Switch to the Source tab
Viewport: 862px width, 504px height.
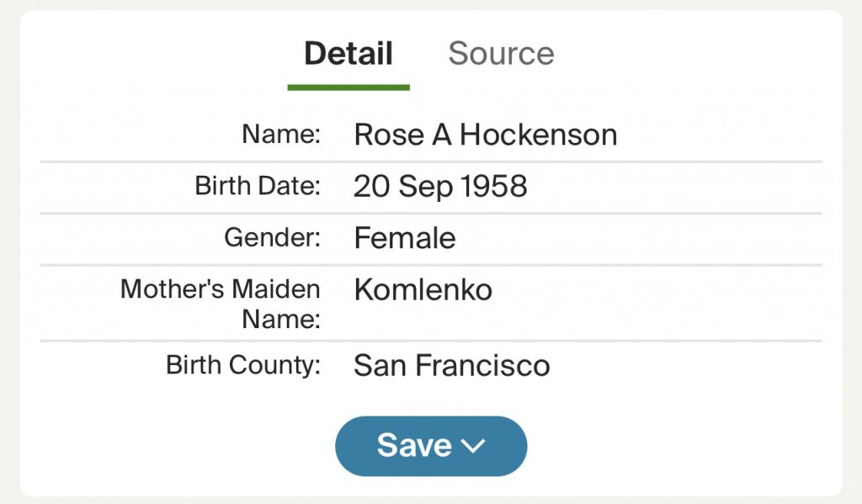pyautogui.click(x=501, y=54)
